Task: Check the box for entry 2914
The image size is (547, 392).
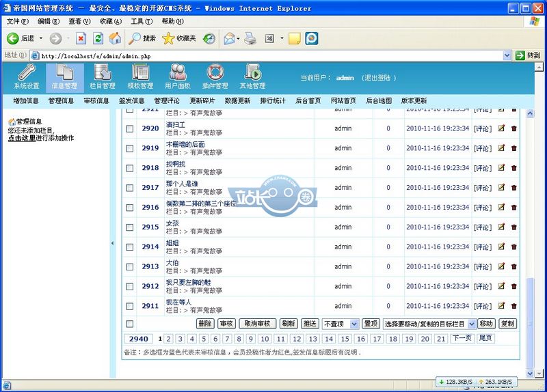Action: 130,247
